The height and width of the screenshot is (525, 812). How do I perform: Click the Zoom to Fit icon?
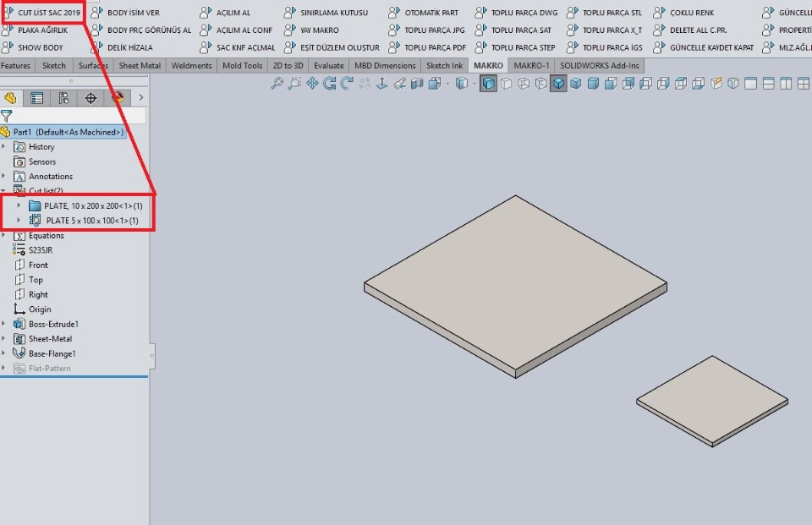pyautogui.click(x=277, y=84)
